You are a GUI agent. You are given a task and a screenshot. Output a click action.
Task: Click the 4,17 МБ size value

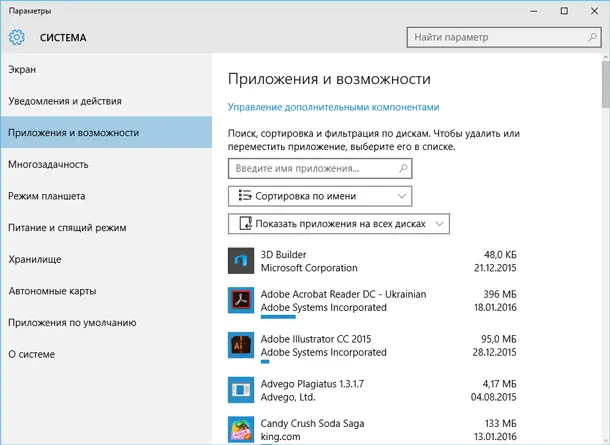click(x=499, y=384)
